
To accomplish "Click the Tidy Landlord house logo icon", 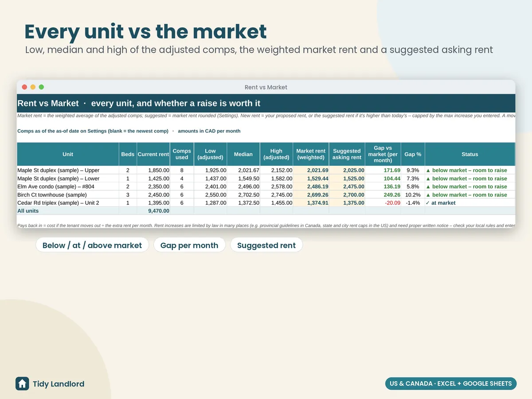I will coord(22,384).
